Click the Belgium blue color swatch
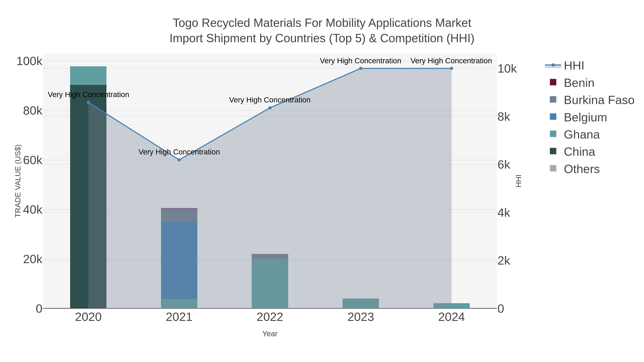 (x=553, y=117)
